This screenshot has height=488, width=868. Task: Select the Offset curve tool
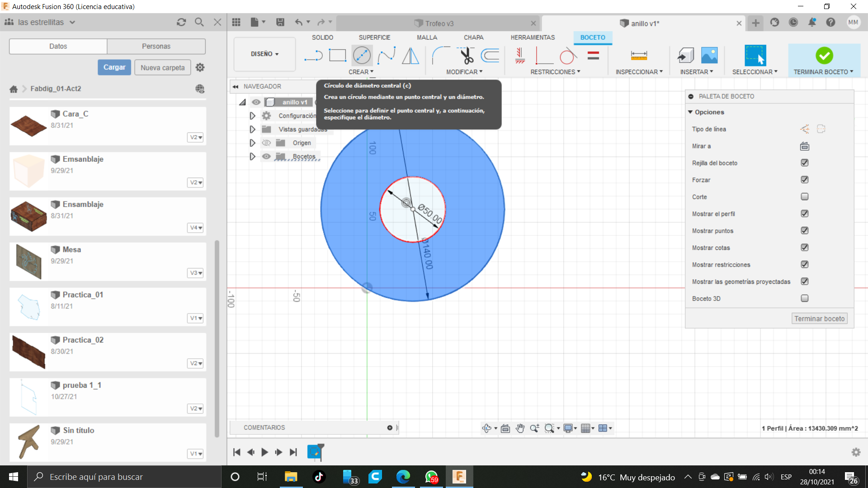tap(491, 56)
